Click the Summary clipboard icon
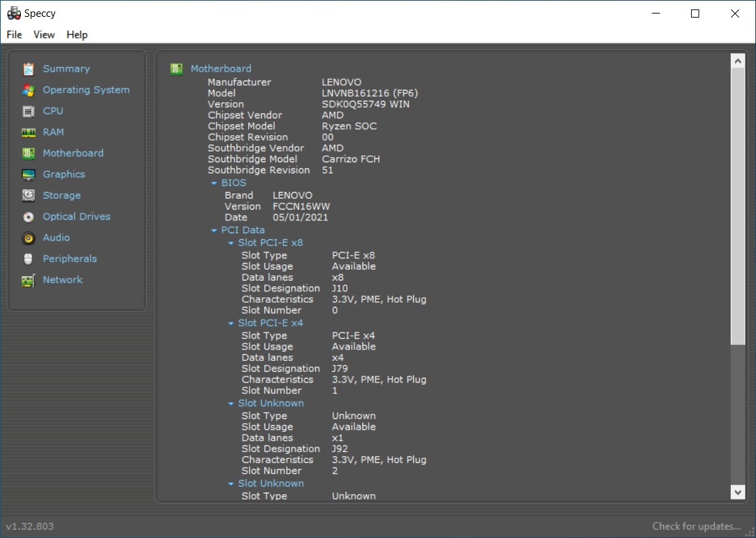This screenshot has height=538, width=756. [28, 69]
